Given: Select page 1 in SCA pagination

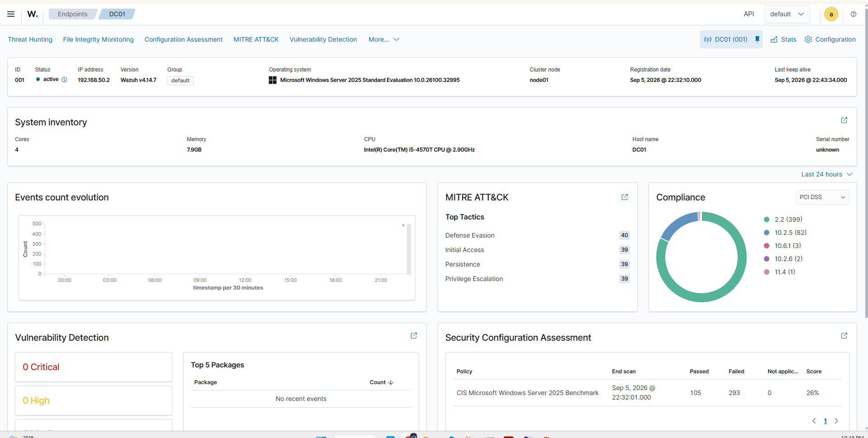Looking at the screenshot, I should tap(825, 421).
